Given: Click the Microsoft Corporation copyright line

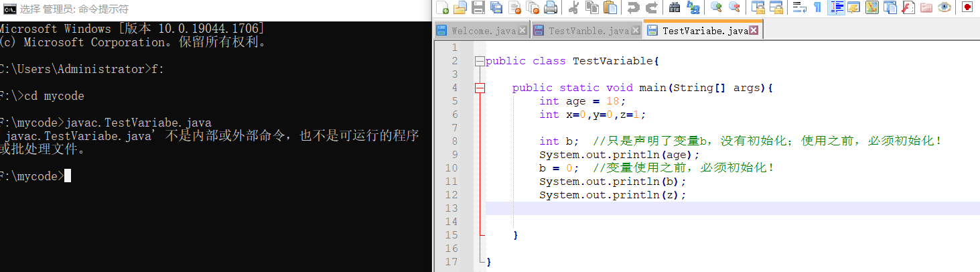Looking at the screenshot, I should 134,42.
